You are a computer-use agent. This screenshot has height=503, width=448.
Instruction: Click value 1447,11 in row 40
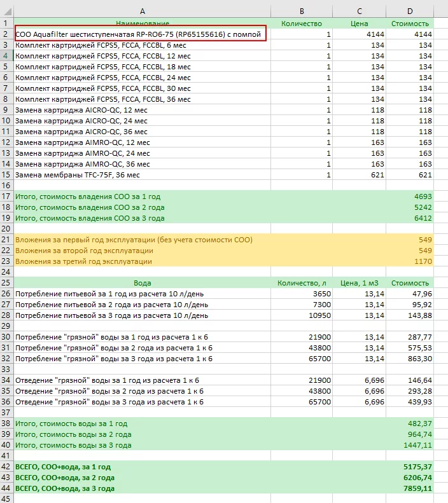tap(410, 445)
